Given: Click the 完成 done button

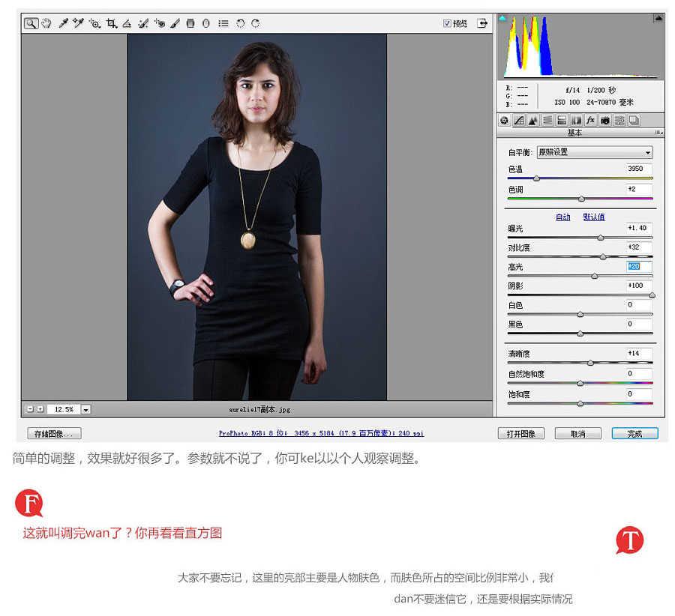Looking at the screenshot, I should coord(634,434).
